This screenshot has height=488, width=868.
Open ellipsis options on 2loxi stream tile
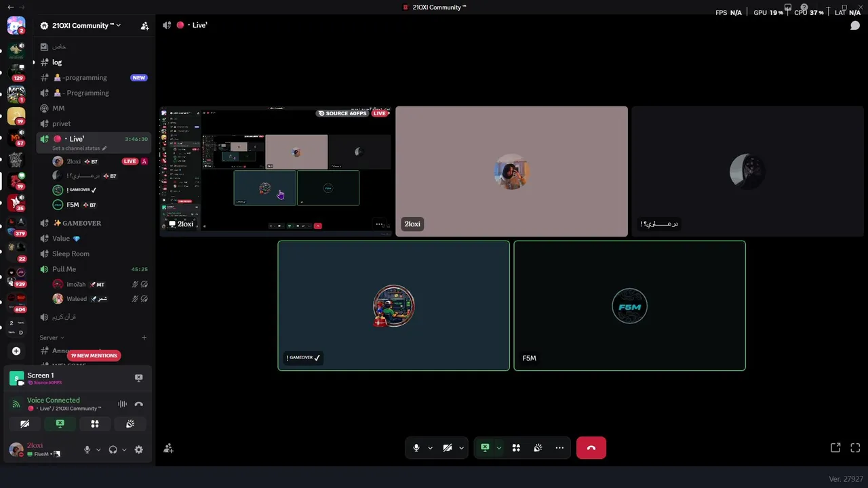[x=380, y=224]
